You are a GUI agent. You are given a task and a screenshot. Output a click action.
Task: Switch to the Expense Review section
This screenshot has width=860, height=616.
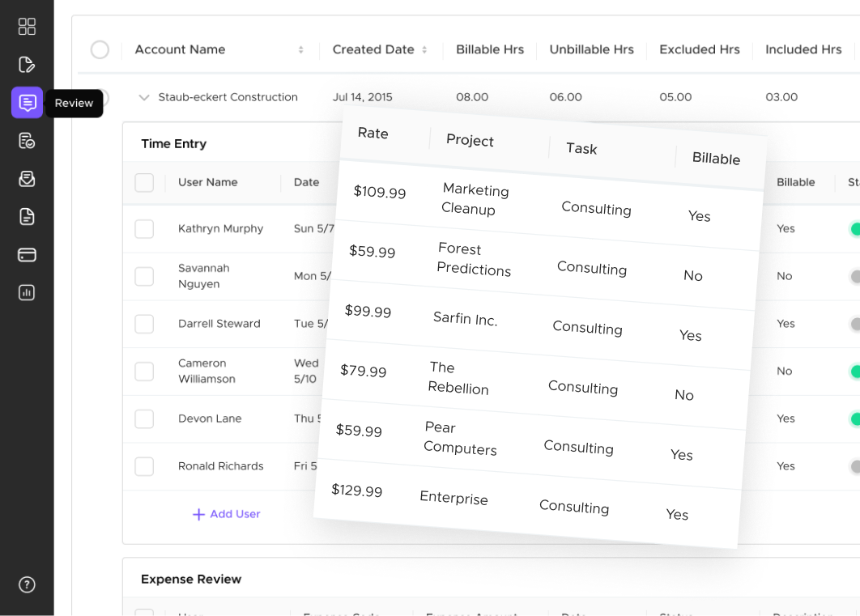pos(191,579)
